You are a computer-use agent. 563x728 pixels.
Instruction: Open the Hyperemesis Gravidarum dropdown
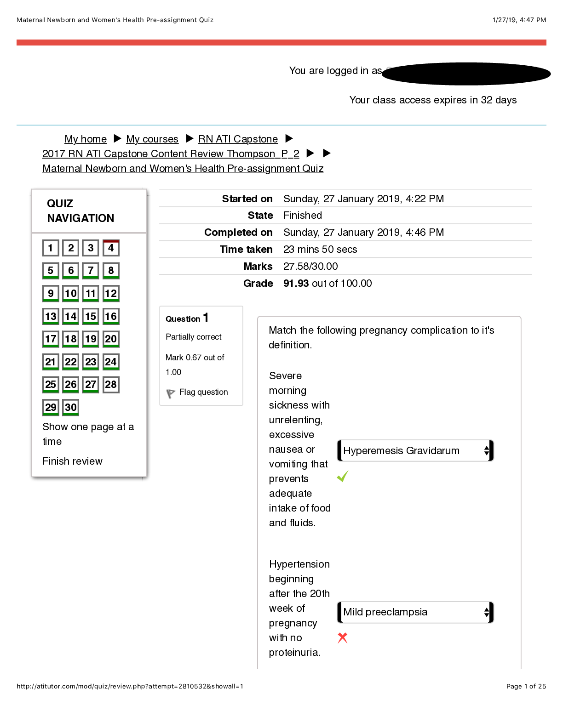[x=415, y=451]
